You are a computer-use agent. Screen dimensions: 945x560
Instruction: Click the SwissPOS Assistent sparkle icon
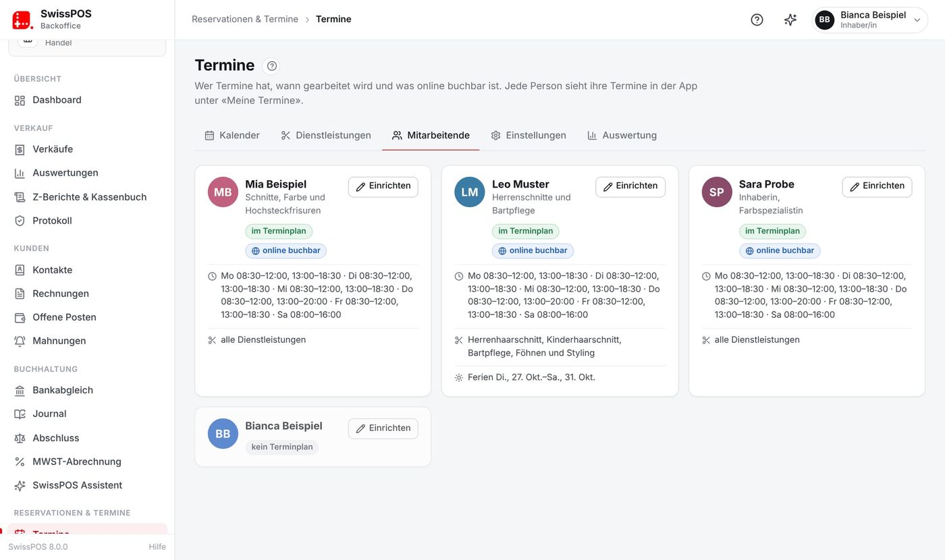[20, 485]
